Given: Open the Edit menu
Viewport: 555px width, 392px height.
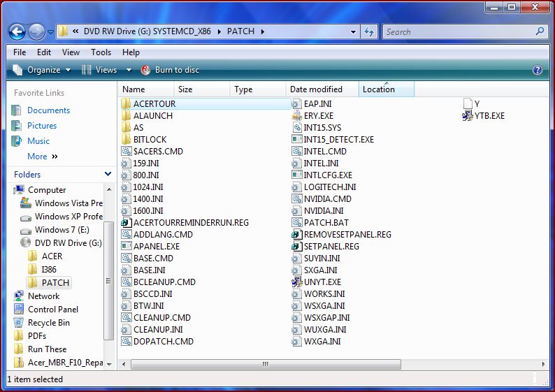Looking at the screenshot, I should click(x=44, y=52).
